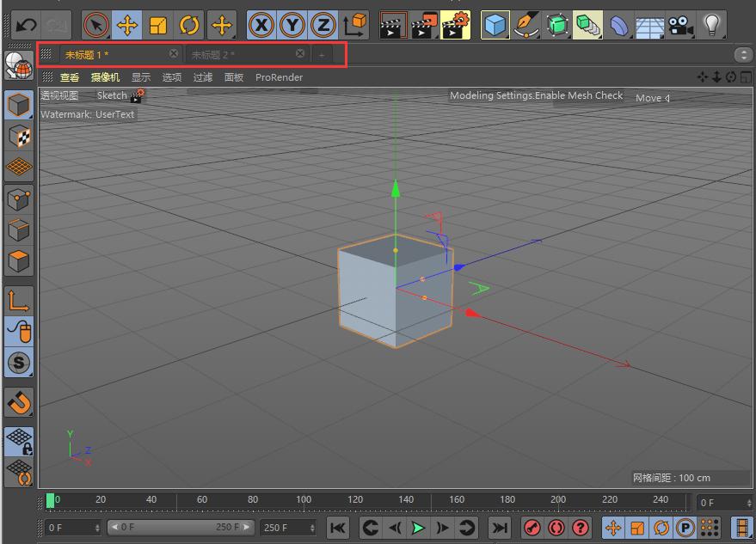Enable automatic keyframe recording
Image resolution: width=756 pixels, height=544 pixels.
556,528
